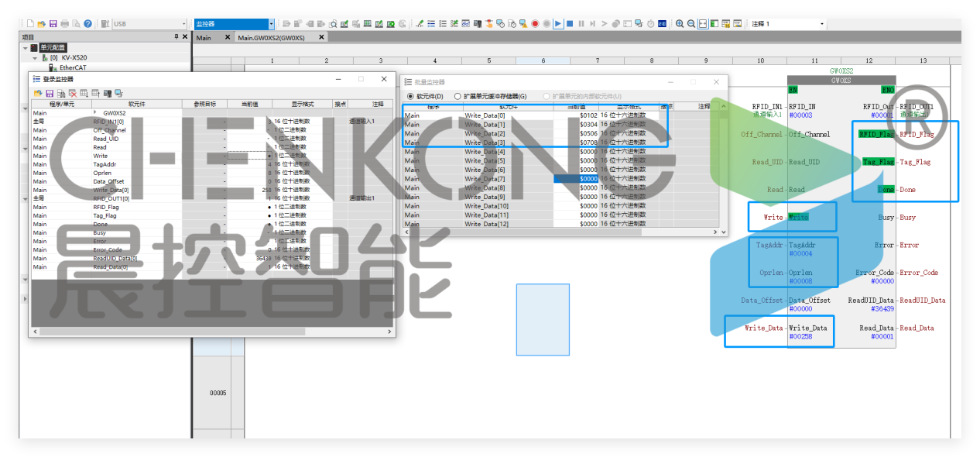Click the Oprlen row in 登录监控器
This screenshot has height=457, width=980.
212,173
